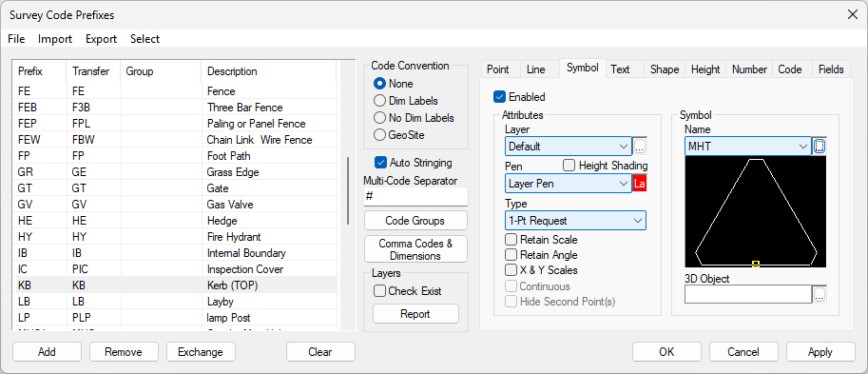Click the Description column header
Screen dimensions: 868x374
click(268, 71)
